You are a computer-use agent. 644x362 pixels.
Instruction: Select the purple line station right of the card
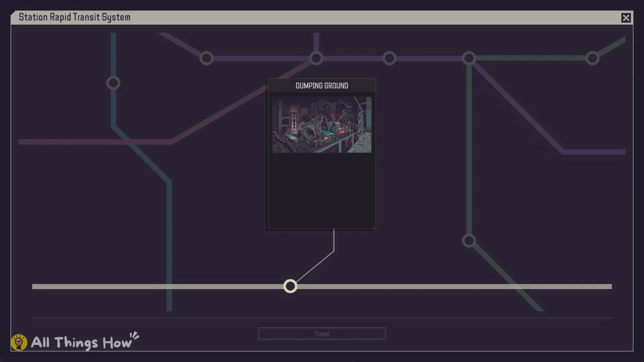pyautogui.click(x=389, y=58)
